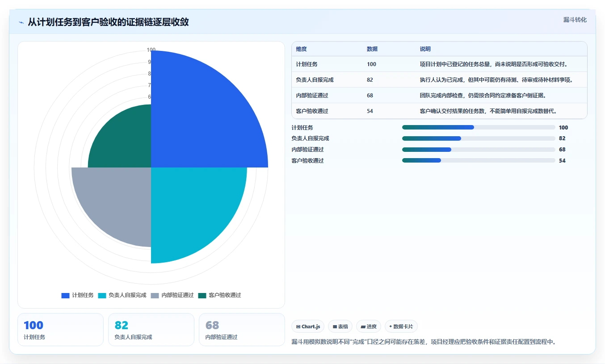This screenshot has width=605, height=364.
Task: Click the value 100 in the table's 计划任务 row
Action: pyautogui.click(x=371, y=64)
